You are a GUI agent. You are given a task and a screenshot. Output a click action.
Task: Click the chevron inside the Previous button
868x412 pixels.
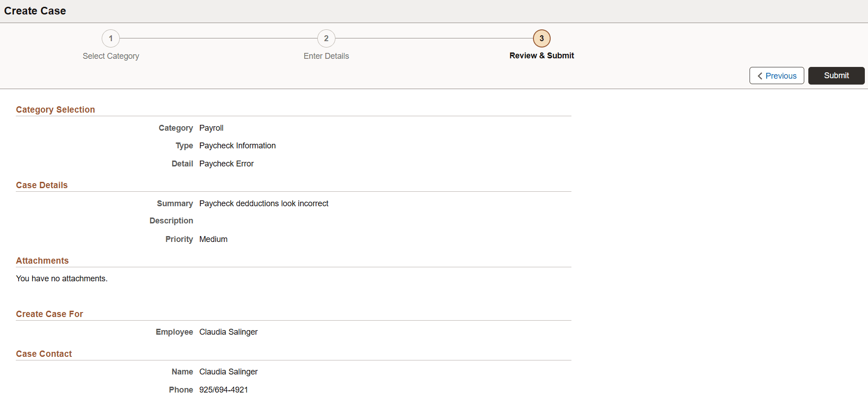(760, 76)
